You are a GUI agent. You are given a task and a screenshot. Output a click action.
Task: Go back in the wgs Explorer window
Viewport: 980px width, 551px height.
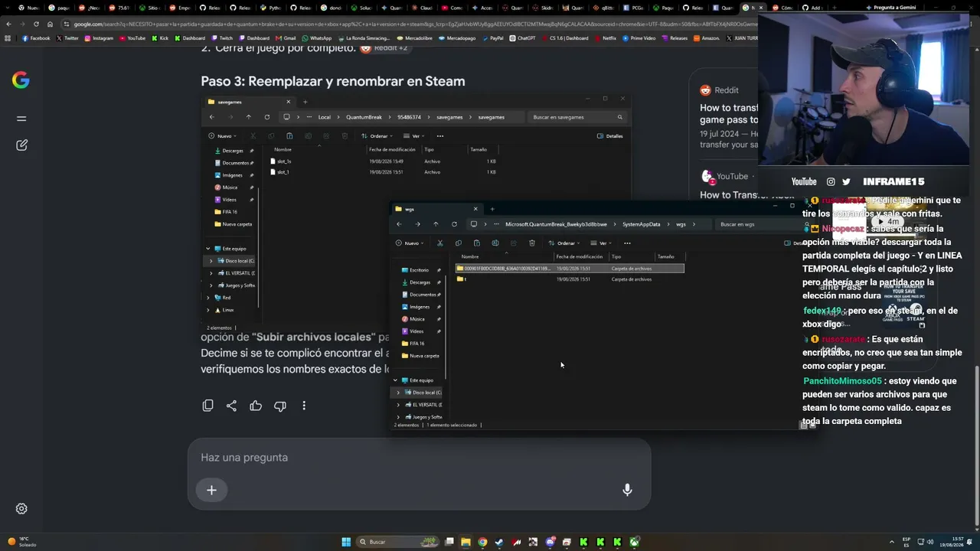[x=399, y=224]
